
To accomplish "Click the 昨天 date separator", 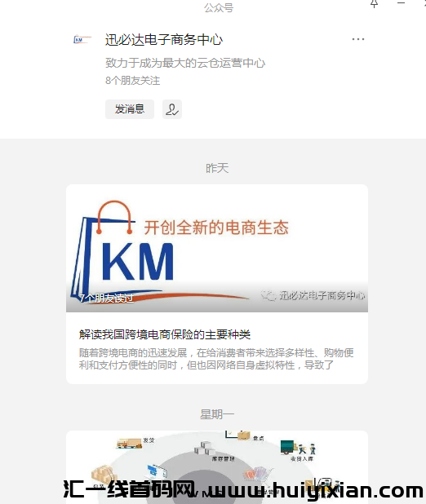I will [x=217, y=168].
